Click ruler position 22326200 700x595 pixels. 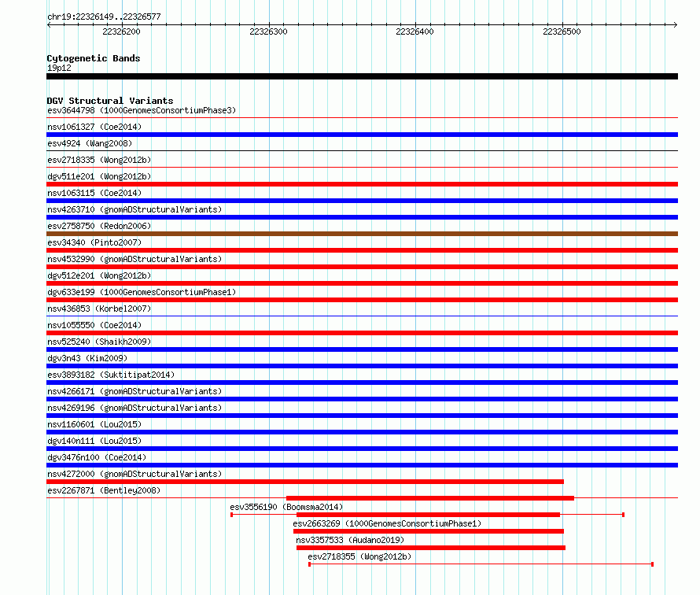[x=121, y=31]
